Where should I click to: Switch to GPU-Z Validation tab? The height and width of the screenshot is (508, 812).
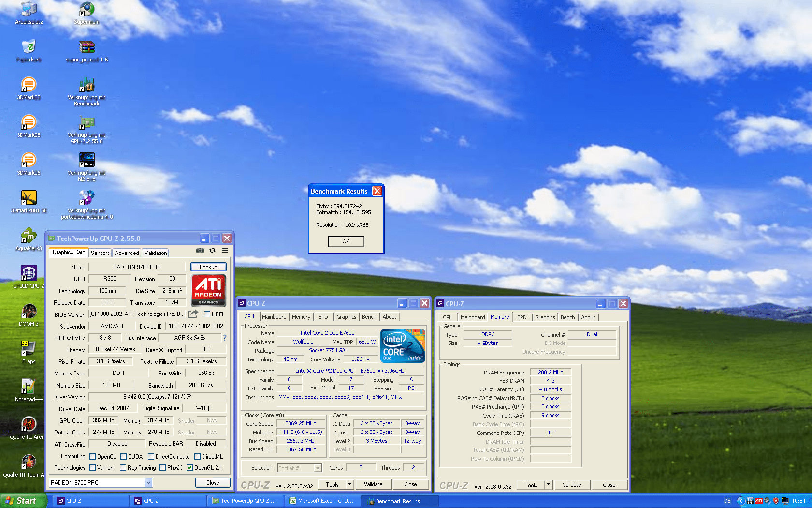pyautogui.click(x=156, y=253)
